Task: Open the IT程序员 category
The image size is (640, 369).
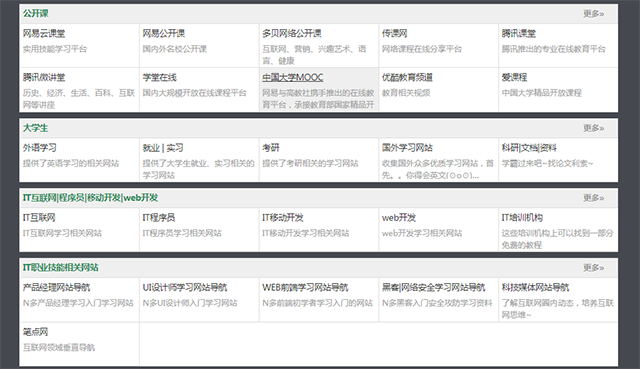Action: pyautogui.click(x=159, y=218)
